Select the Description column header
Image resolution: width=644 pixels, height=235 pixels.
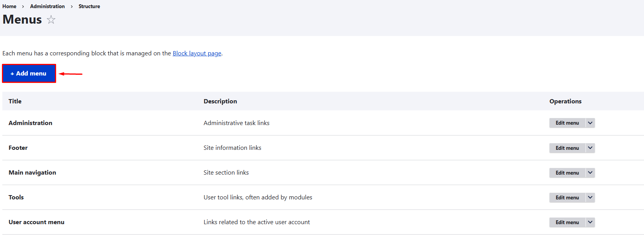pyautogui.click(x=220, y=101)
